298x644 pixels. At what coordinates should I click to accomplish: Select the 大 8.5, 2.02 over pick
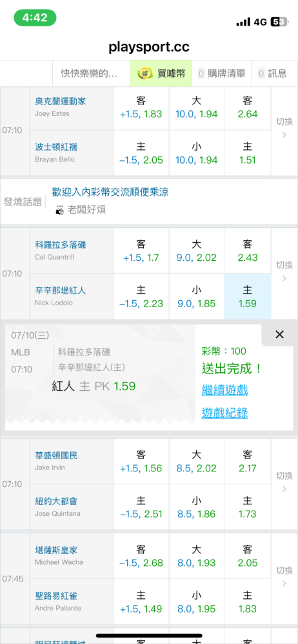[196, 461]
